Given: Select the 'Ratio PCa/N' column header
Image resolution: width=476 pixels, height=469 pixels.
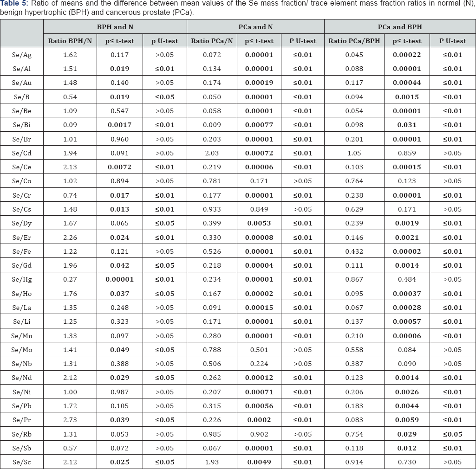Looking at the screenshot, I should point(212,41).
